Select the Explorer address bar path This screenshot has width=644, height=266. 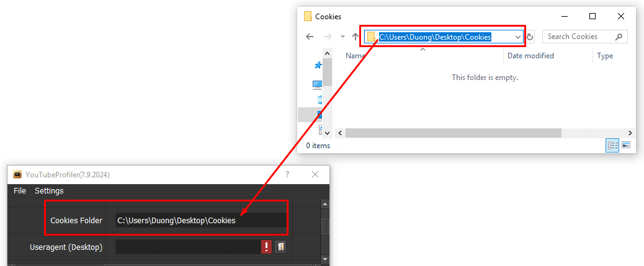435,37
